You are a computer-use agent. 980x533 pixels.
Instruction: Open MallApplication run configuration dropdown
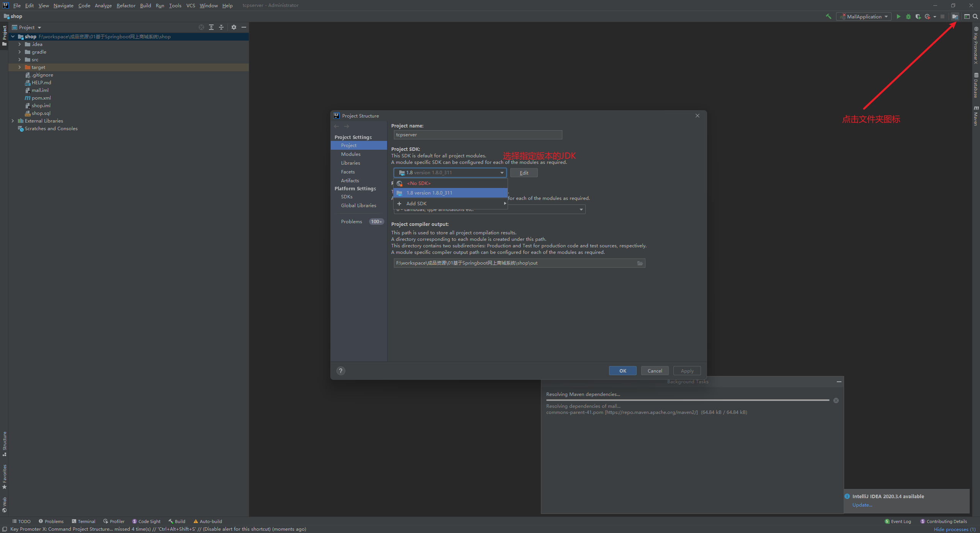[x=864, y=16]
